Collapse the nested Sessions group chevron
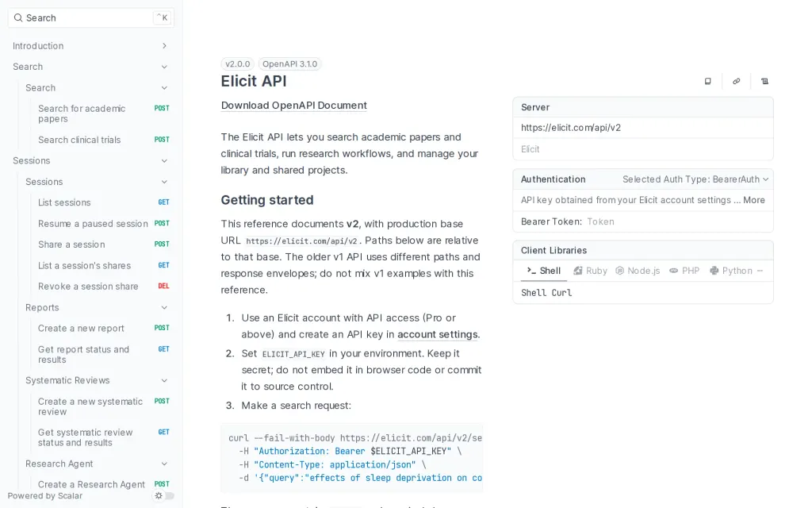812x508 pixels. point(164,182)
